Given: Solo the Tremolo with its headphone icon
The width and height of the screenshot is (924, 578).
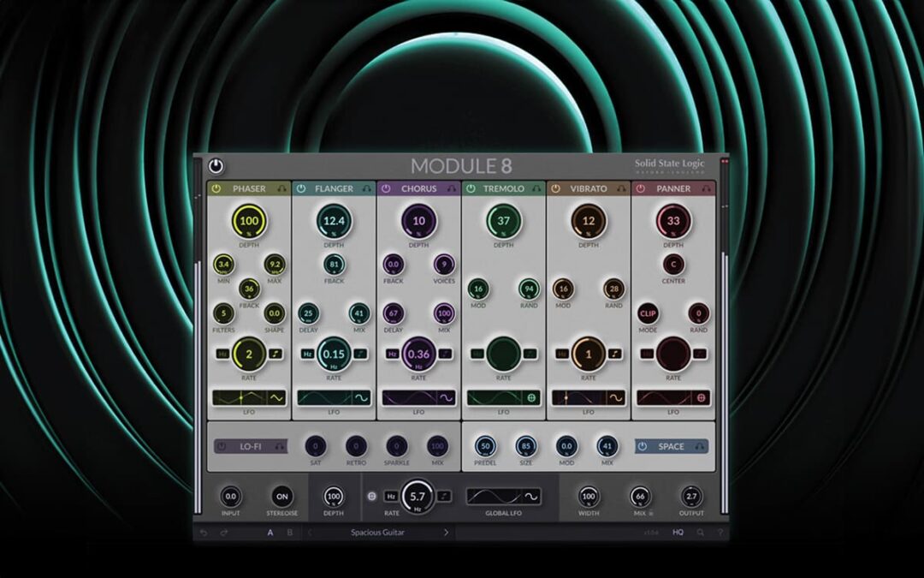Looking at the screenshot, I should point(536,188).
